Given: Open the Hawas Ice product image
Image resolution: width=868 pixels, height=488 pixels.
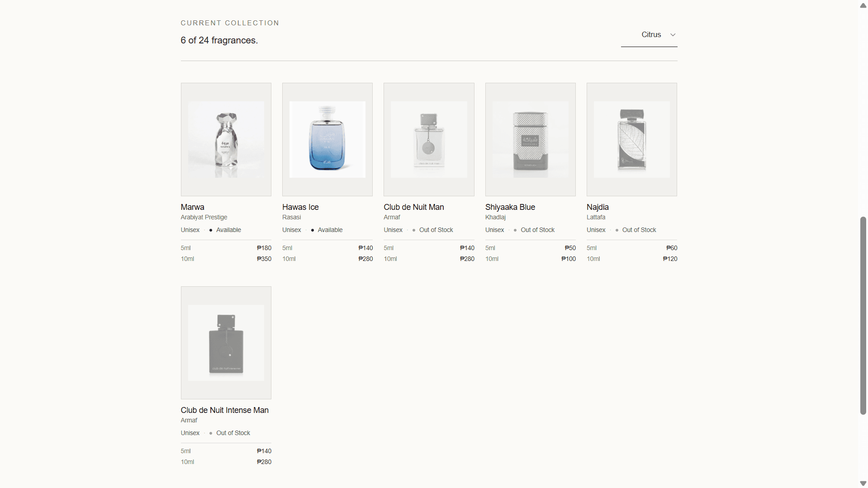Looking at the screenshot, I should coord(327,139).
